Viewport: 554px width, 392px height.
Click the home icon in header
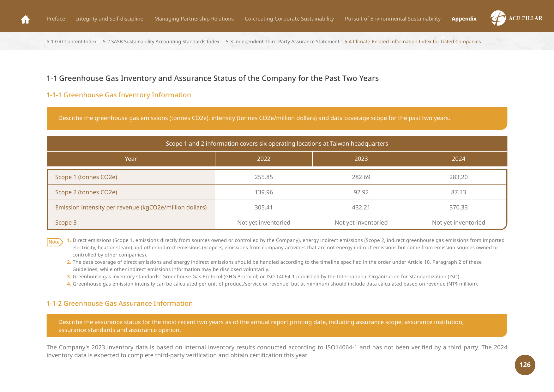tap(25, 20)
